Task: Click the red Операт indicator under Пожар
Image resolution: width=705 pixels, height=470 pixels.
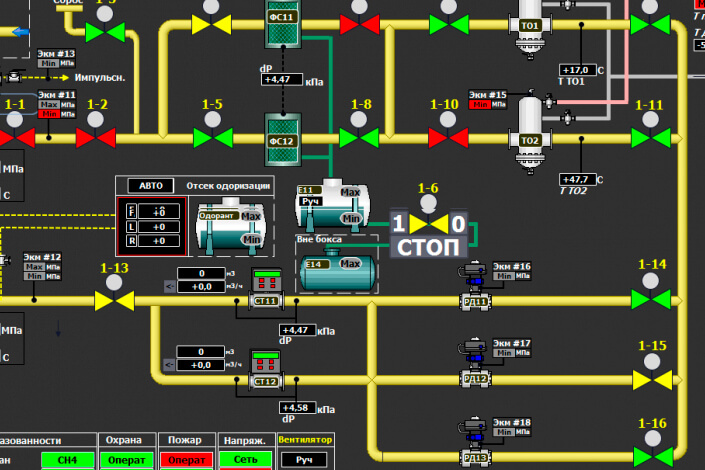Action: [187, 460]
